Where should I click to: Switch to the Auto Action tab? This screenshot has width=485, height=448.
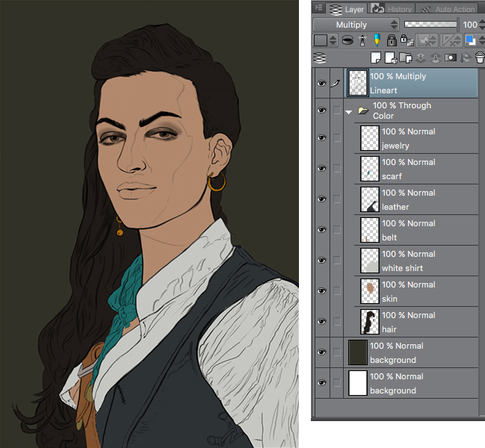pos(448,8)
